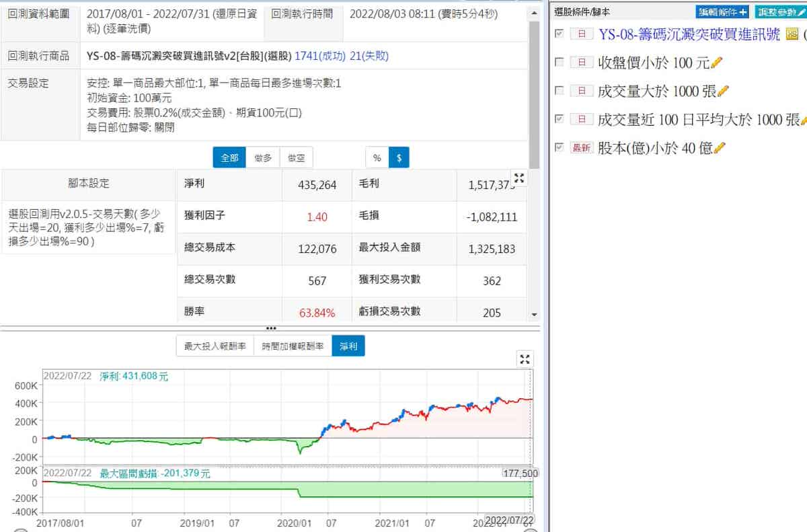The height and width of the screenshot is (532, 807).
Task: Uncheck the YS-08-籌碼沉澱突破買進訊號 checkbox
Action: tap(559, 34)
